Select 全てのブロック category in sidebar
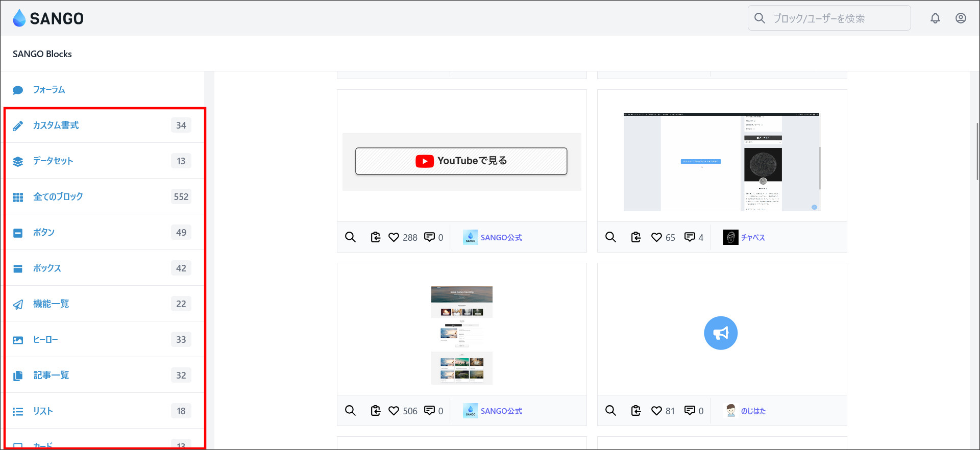 tap(58, 197)
